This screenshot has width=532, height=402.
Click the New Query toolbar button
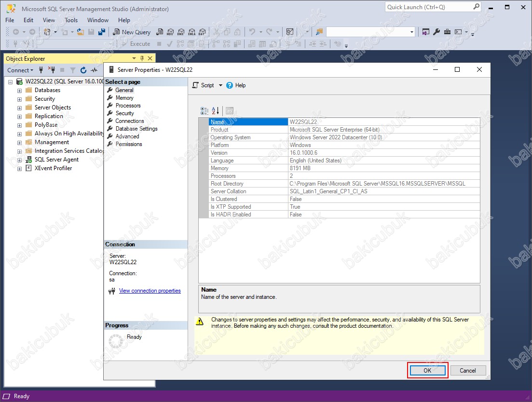[132, 32]
